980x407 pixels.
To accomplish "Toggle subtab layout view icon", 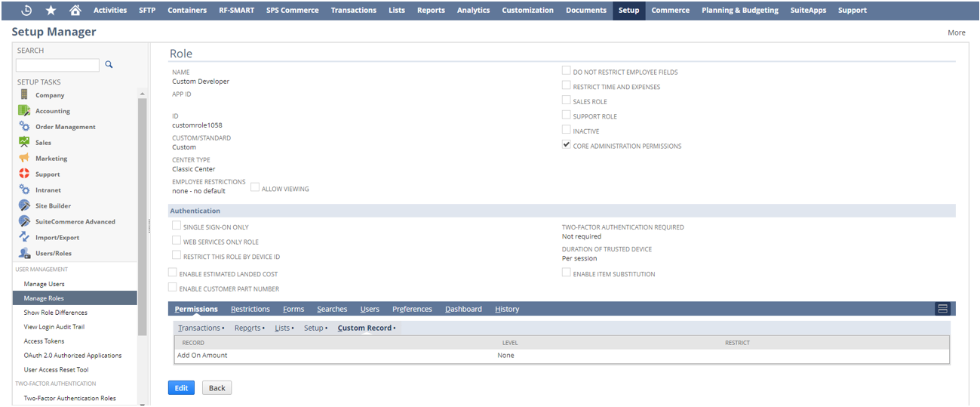I will pyautogui.click(x=942, y=309).
